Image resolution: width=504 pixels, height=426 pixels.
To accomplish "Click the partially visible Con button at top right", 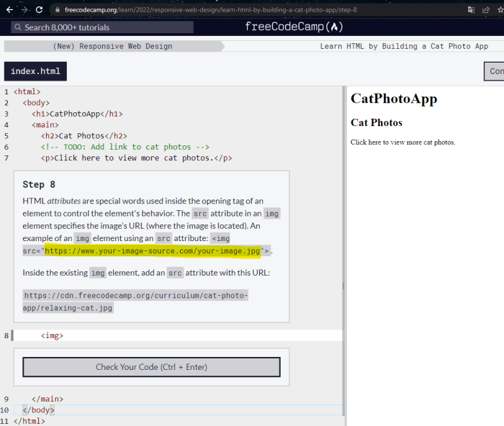I will point(494,71).
